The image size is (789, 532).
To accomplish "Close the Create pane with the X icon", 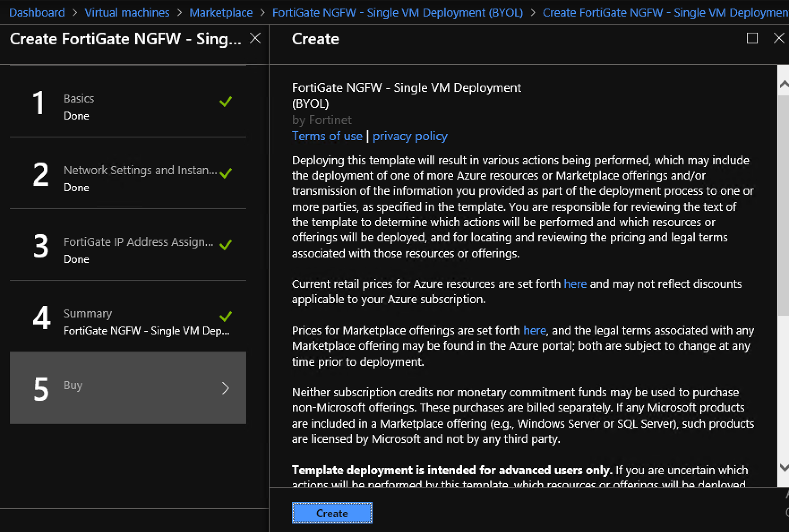I will tap(779, 38).
